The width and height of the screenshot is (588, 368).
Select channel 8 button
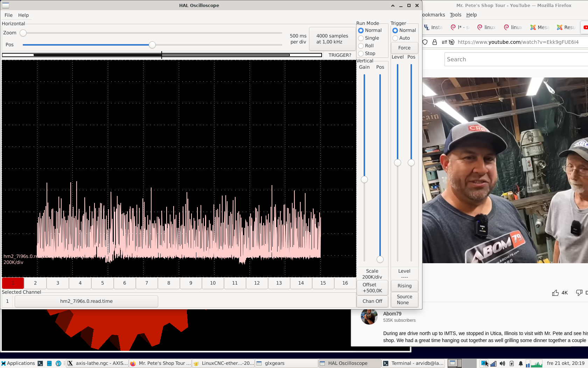[169, 283]
